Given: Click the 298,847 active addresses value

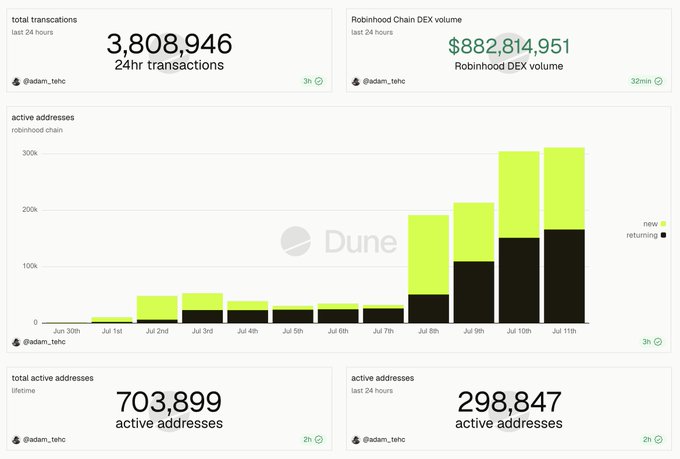Looking at the screenshot, I should pyautogui.click(x=509, y=402).
